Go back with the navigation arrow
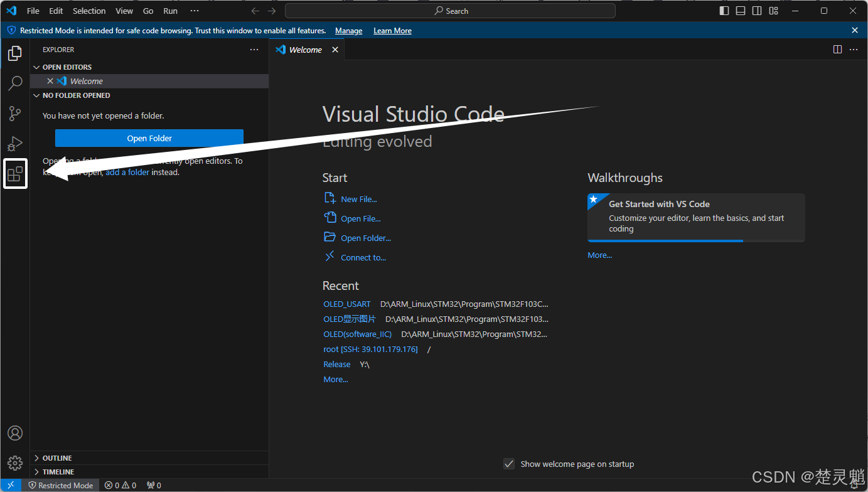 click(x=255, y=11)
